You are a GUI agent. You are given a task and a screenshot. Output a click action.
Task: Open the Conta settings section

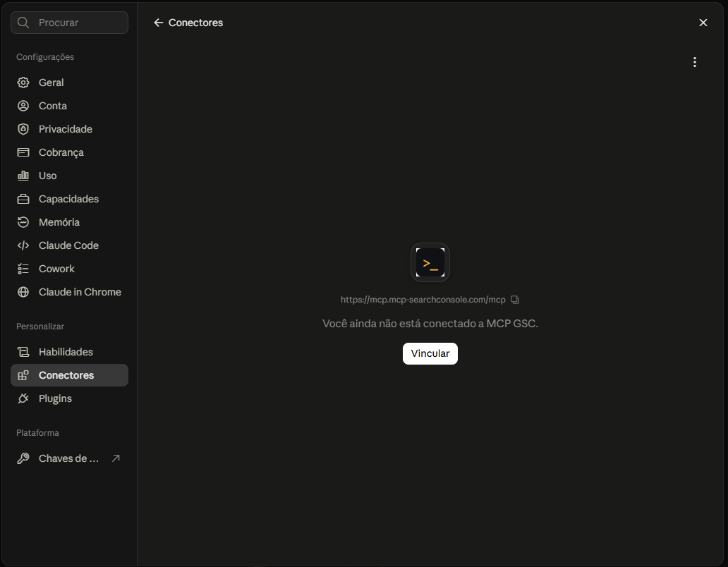pos(69,106)
